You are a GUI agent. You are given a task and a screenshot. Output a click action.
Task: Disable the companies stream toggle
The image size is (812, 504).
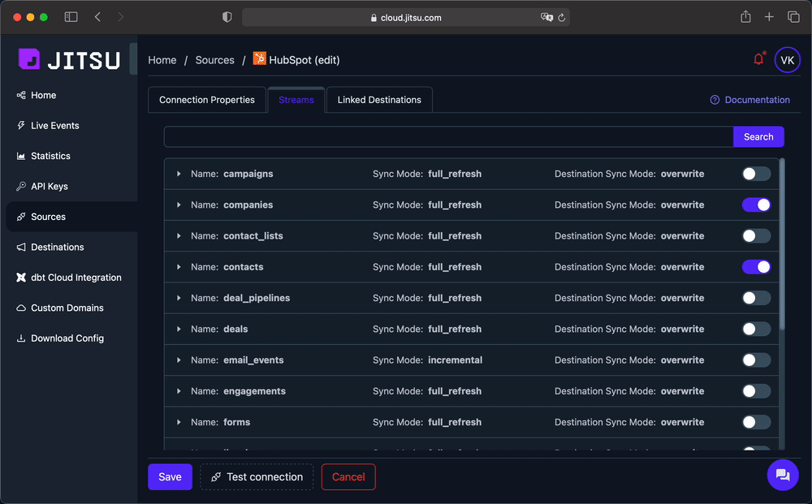pyautogui.click(x=755, y=205)
